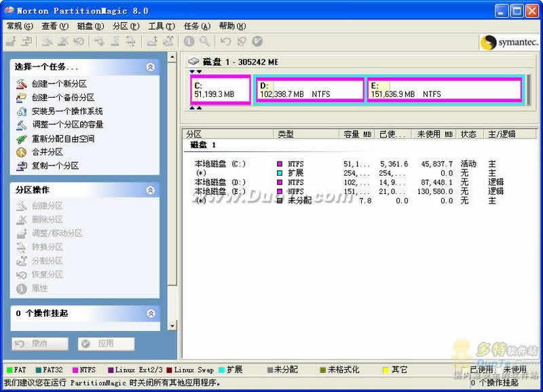The image size is (543, 392).
Task: Click the undo last change toolbar icon
Action: [x=225, y=41]
